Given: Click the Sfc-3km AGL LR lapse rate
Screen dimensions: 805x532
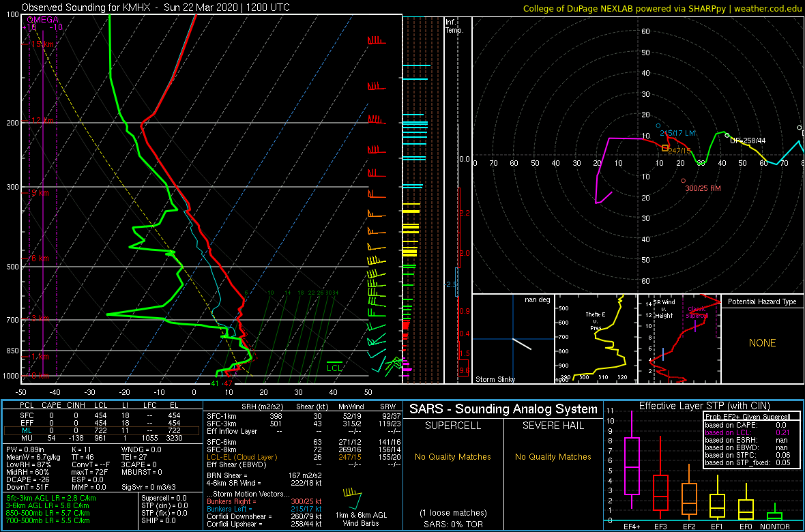Looking at the screenshot, I should coord(51,498).
